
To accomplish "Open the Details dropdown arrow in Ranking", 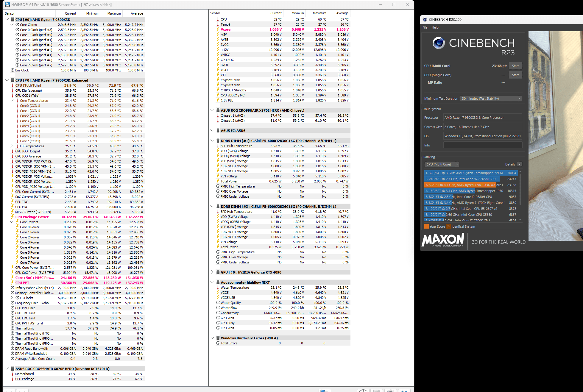I will [520, 164].
